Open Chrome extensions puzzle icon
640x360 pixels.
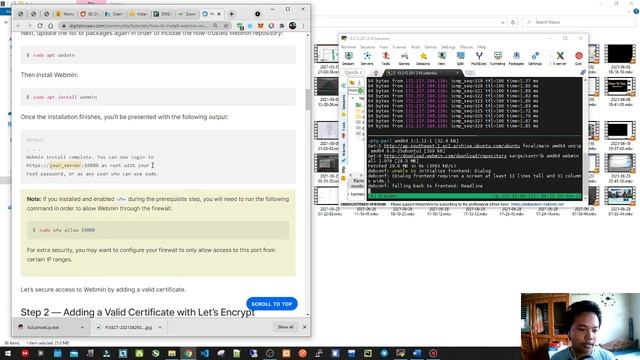tap(282, 26)
